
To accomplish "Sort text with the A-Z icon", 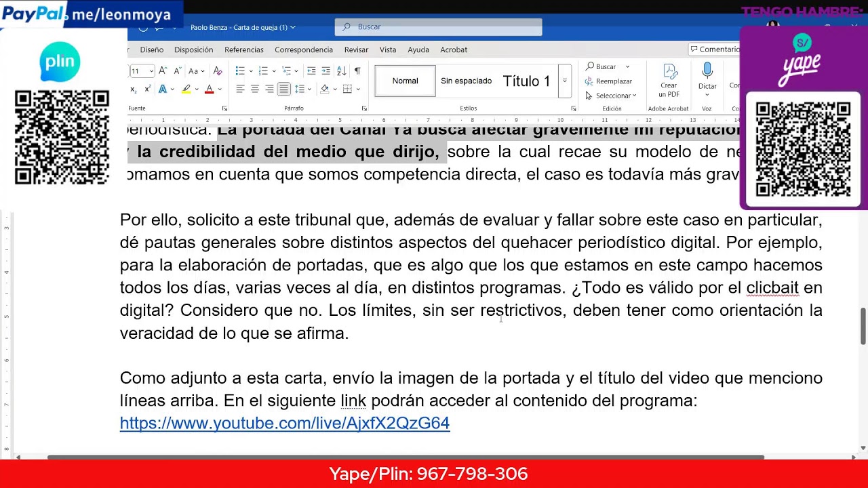I will coord(341,70).
